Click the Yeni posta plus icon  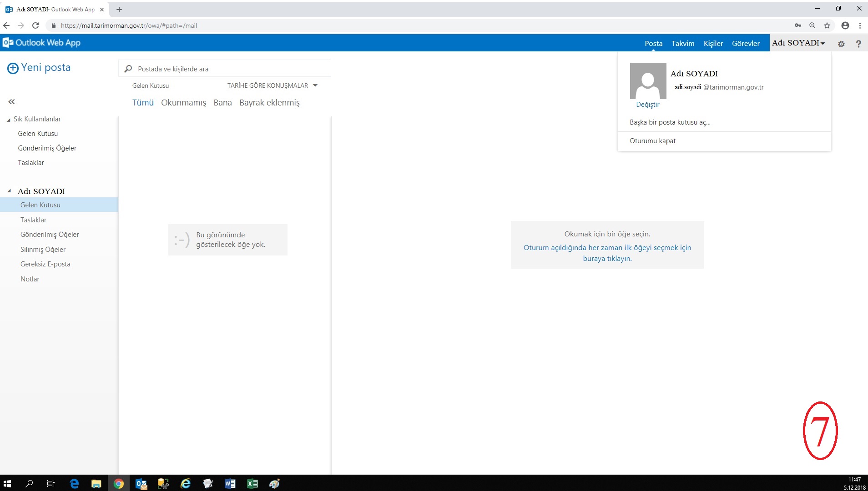[x=13, y=68]
